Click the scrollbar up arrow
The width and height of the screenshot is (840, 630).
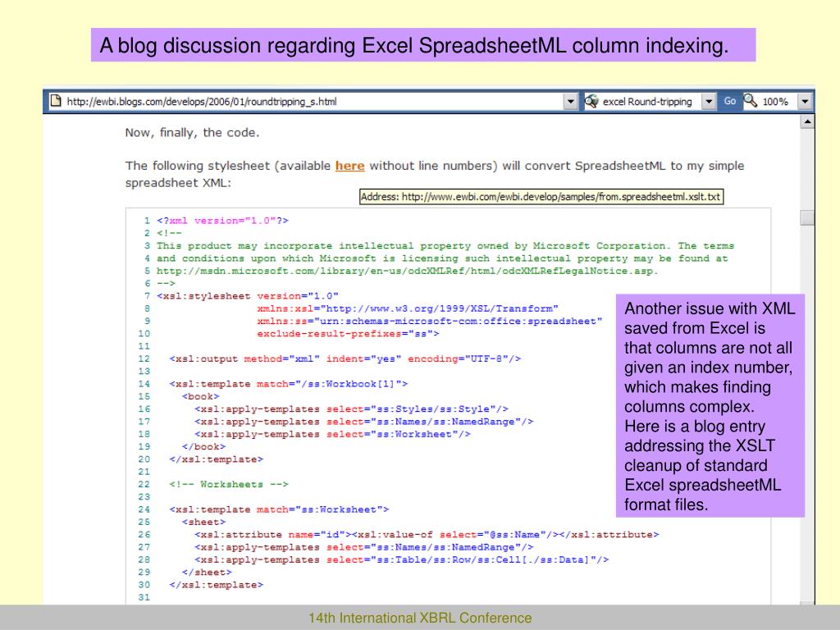pyautogui.click(x=807, y=122)
